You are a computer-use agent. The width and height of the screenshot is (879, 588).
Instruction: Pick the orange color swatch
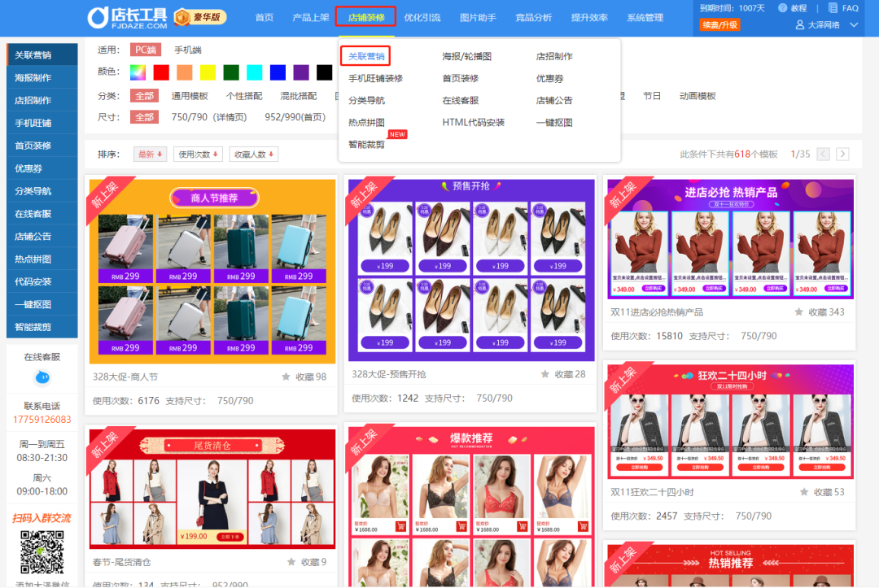(x=185, y=72)
